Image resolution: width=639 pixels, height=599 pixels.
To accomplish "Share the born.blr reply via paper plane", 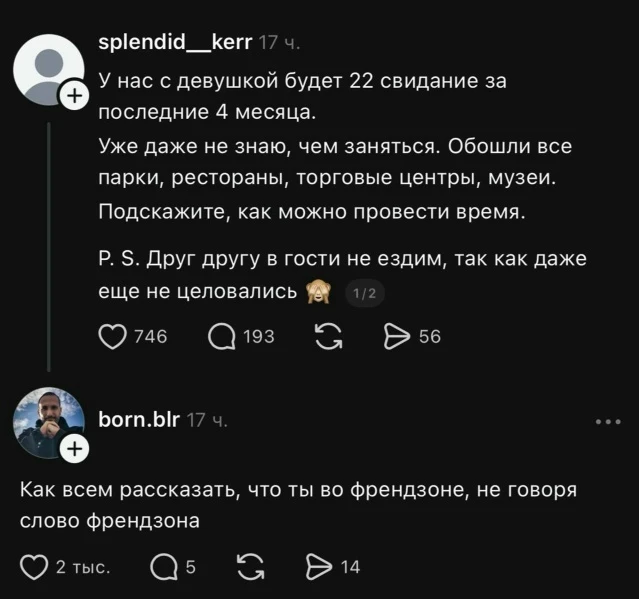I will (x=319, y=567).
